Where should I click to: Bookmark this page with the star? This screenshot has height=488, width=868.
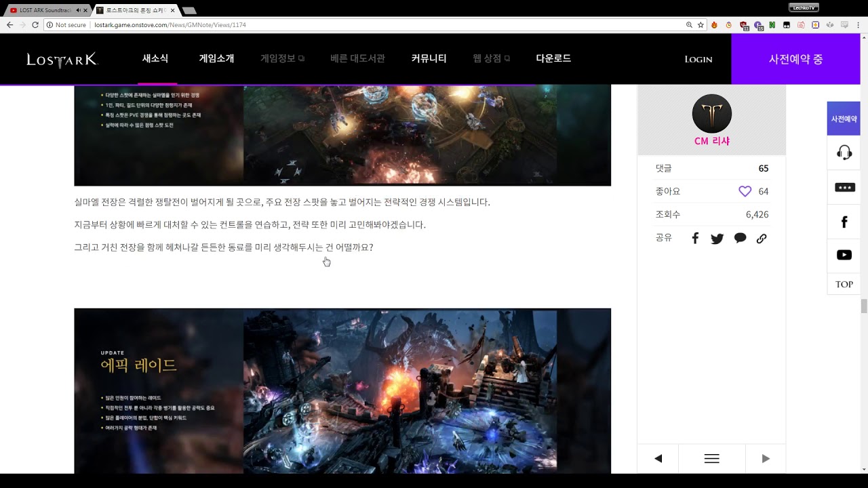point(701,24)
